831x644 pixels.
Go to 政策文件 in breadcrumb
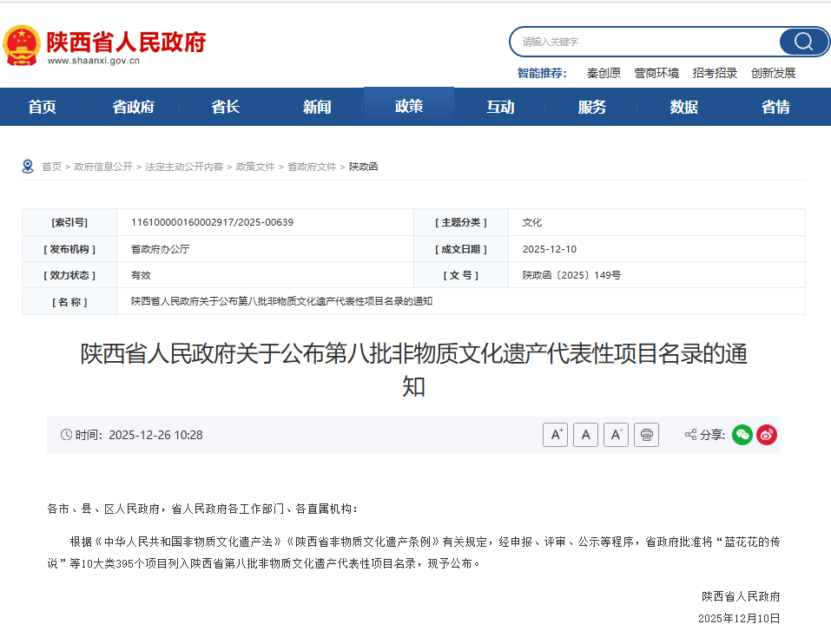pyautogui.click(x=255, y=167)
